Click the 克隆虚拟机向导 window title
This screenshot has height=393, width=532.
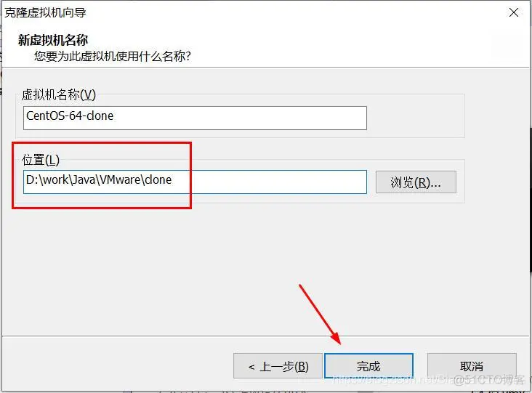(45, 12)
